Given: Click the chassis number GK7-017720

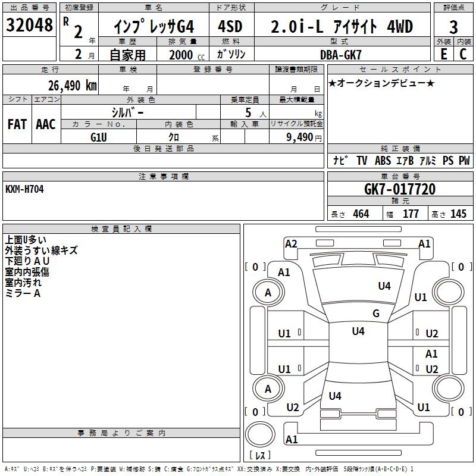Looking at the screenshot, I should coord(399,190).
